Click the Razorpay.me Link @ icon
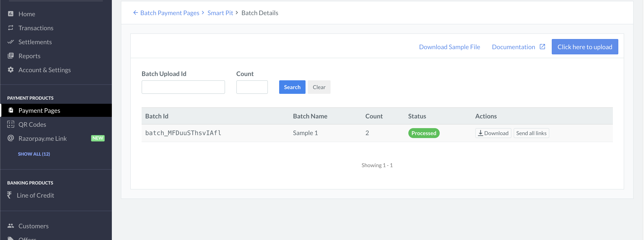644x240 pixels. pyautogui.click(x=11, y=138)
